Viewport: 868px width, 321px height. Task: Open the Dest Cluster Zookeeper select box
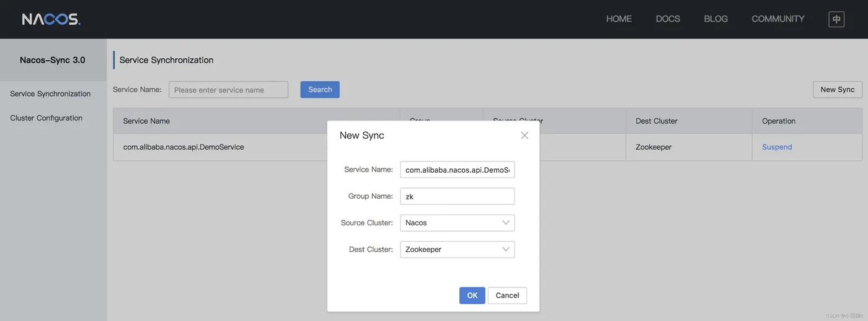coord(458,250)
